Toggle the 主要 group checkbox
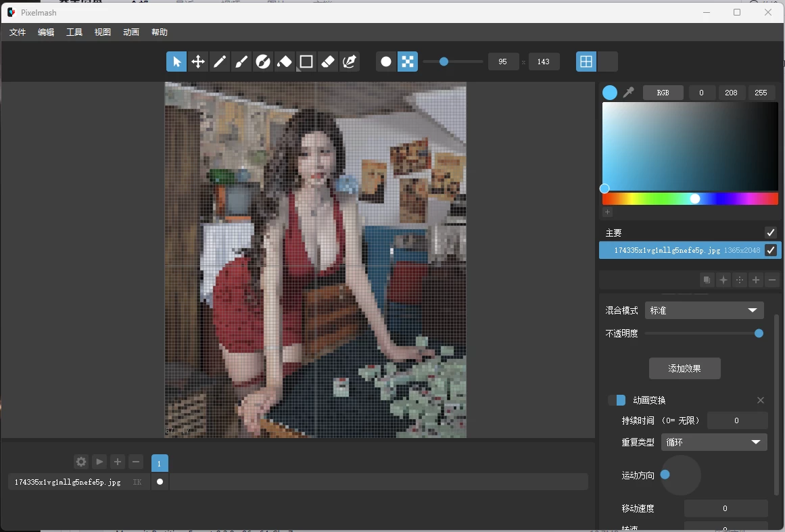This screenshot has width=785, height=532. [x=770, y=232]
